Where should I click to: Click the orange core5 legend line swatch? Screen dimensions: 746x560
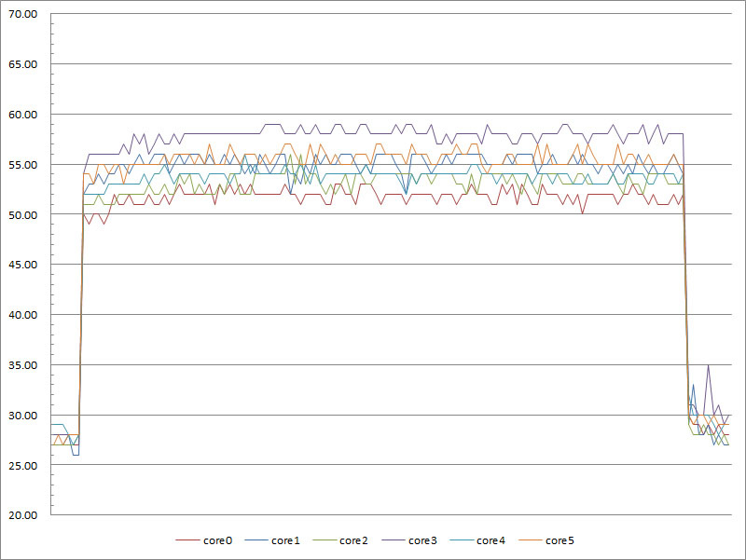[x=530, y=540]
